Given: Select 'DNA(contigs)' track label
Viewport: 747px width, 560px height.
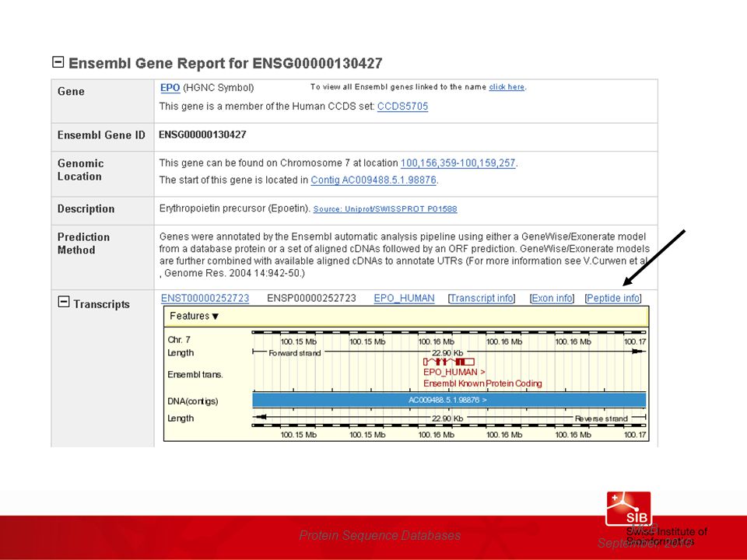Looking at the screenshot, I should (193, 401).
